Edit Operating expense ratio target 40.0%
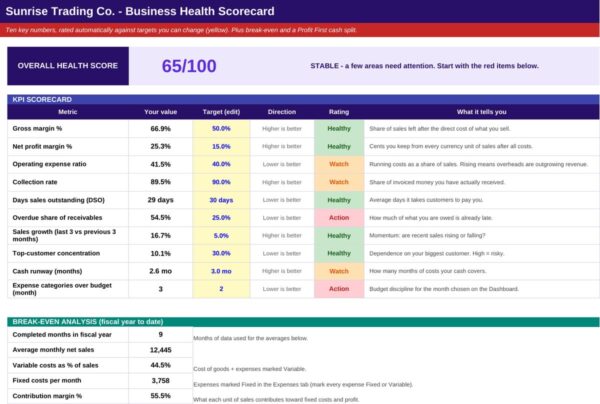Screen dimensions: 600x404 [x=221, y=164]
